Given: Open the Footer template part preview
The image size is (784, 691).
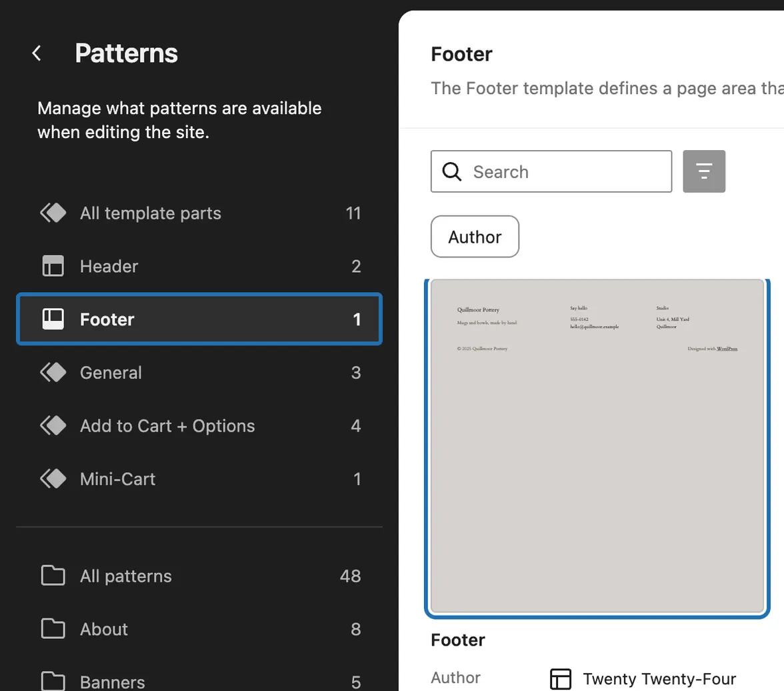Looking at the screenshot, I should (x=597, y=446).
